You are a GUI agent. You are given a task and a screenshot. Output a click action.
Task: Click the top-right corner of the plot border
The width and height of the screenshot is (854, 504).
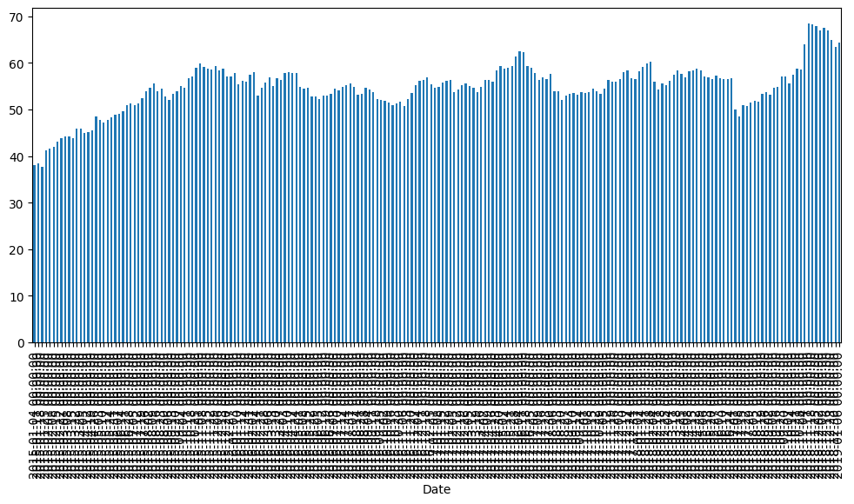coord(842,8)
